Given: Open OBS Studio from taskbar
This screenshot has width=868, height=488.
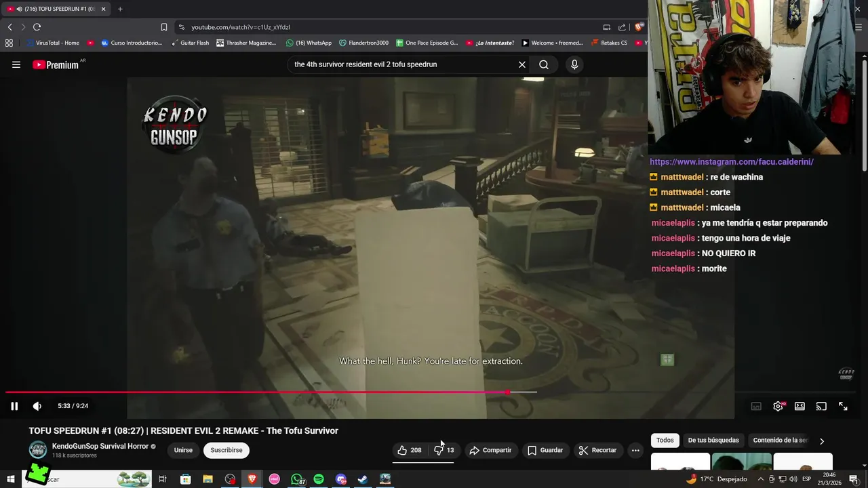Looking at the screenshot, I should [x=230, y=479].
